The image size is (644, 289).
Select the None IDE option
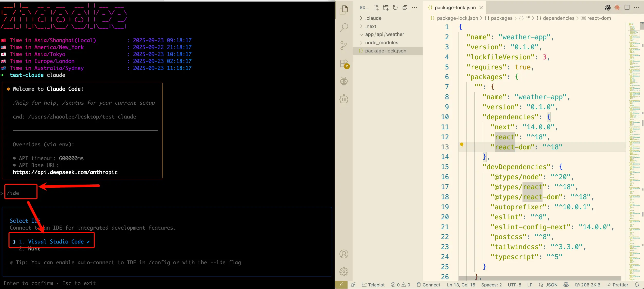click(34, 249)
